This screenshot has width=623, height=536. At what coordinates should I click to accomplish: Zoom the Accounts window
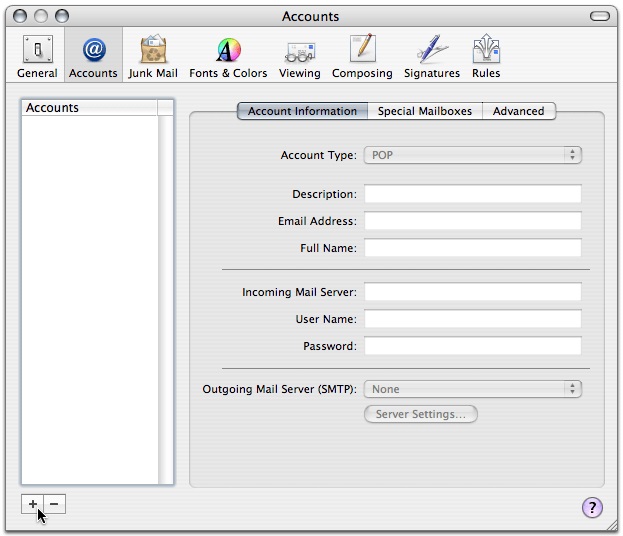pyautogui.click(x=62, y=16)
